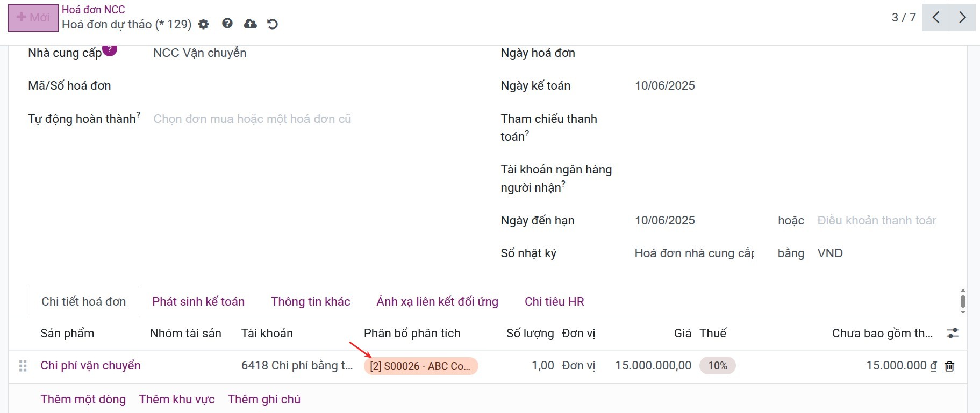Click the vertical scrollbar thumb
The width and height of the screenshot is (980, 413).
tap(963, 301)
